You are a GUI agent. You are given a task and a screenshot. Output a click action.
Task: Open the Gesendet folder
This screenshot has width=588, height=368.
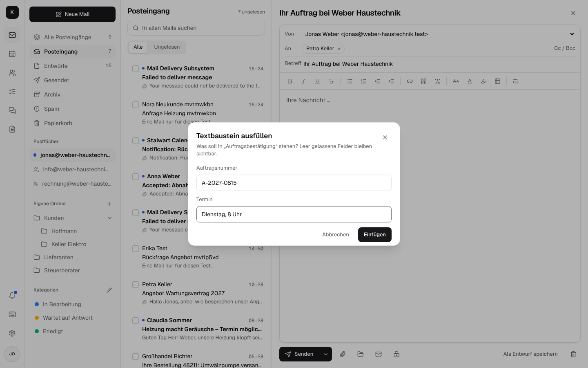tap(73, 80)
